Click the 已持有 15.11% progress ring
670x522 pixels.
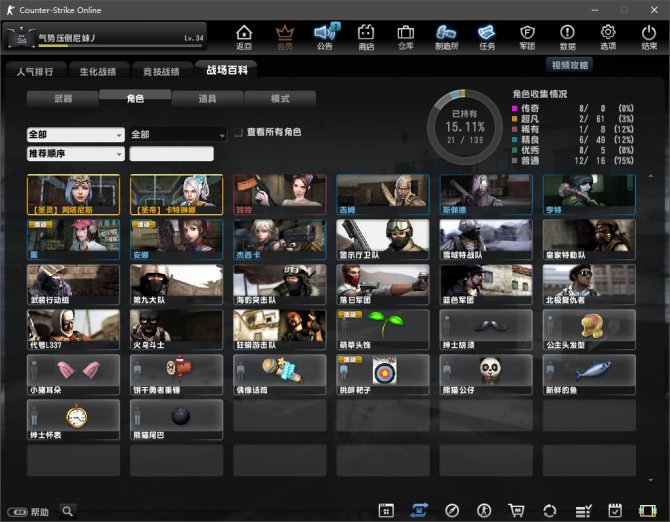point(464,127)
